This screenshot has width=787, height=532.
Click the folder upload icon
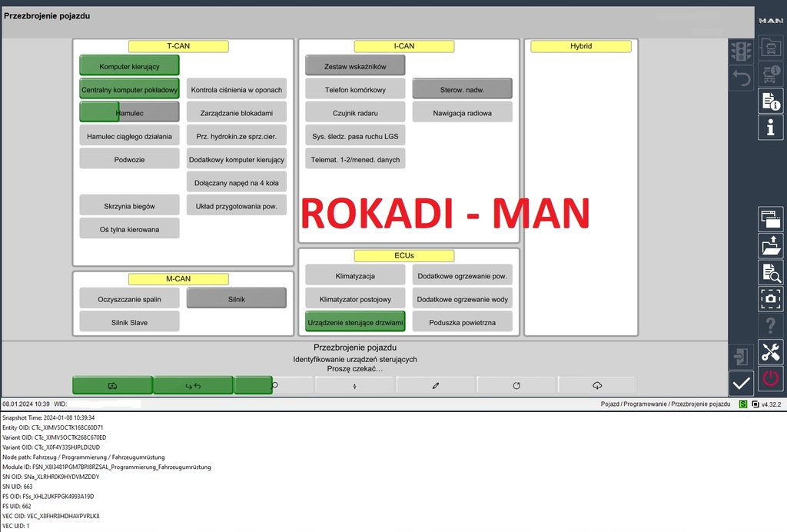[x=770, y=246]
